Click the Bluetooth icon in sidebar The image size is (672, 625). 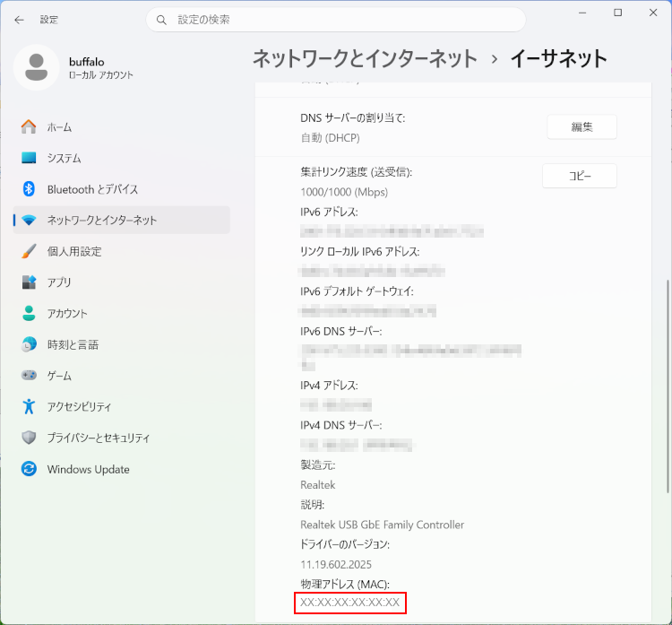[29, 188]
